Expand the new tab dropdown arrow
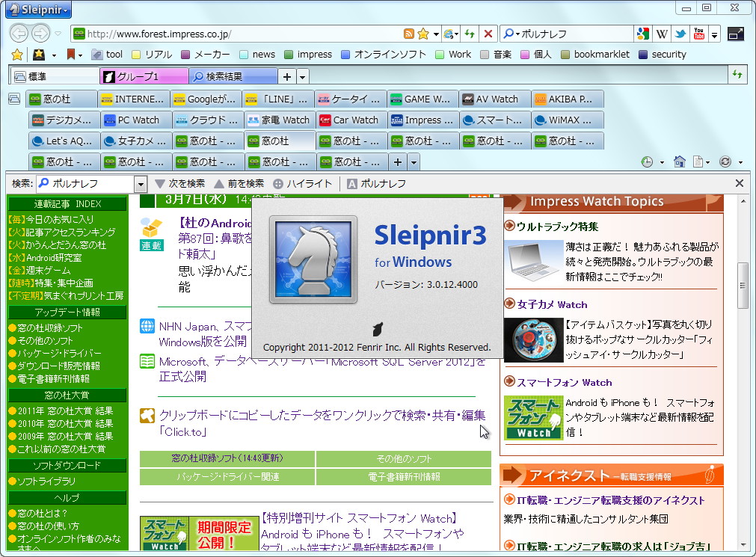 413,161
